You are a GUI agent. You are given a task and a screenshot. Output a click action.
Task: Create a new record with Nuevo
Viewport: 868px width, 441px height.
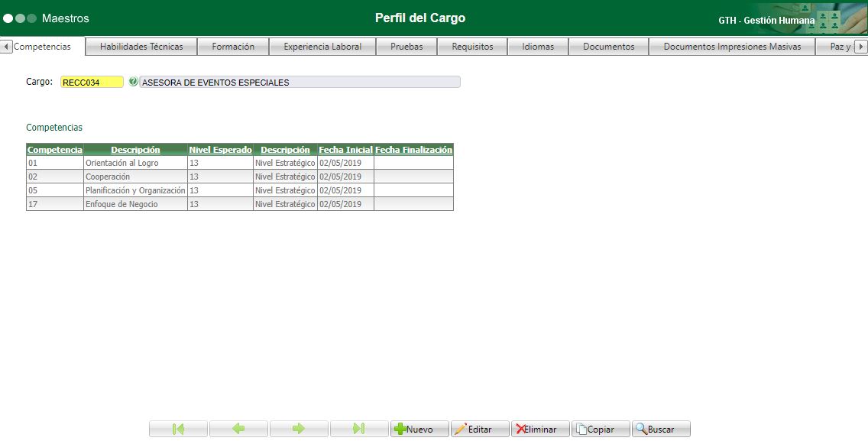coord(419,429)
